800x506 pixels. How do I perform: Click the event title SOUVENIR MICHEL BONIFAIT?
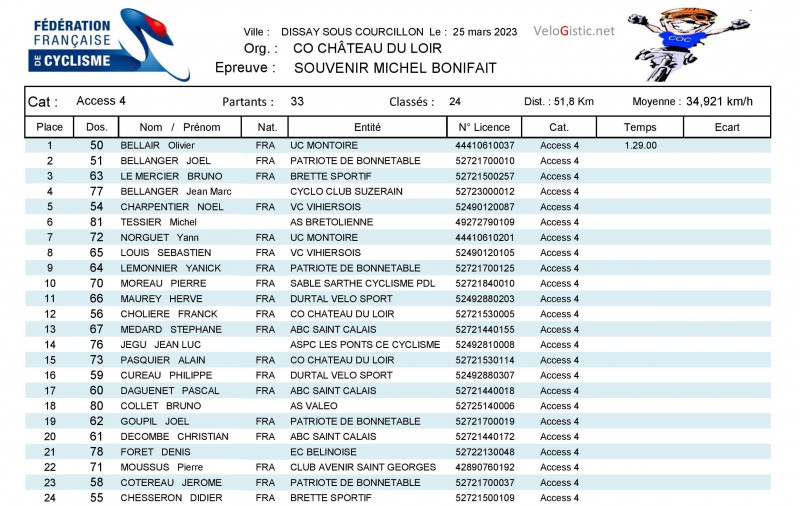click(394, 68)
